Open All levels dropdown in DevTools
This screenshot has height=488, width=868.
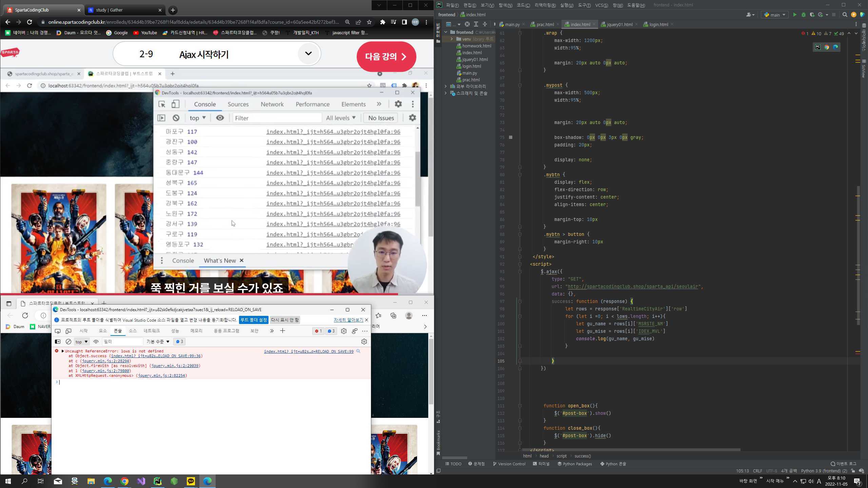point(341,118)
